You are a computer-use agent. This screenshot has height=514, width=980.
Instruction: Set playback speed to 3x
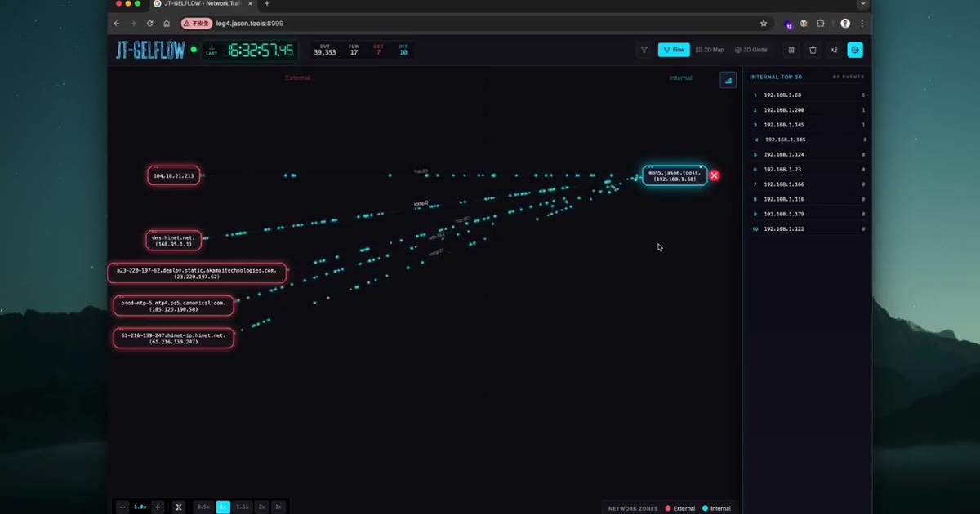pyautogui.click(x=278, y=507)
